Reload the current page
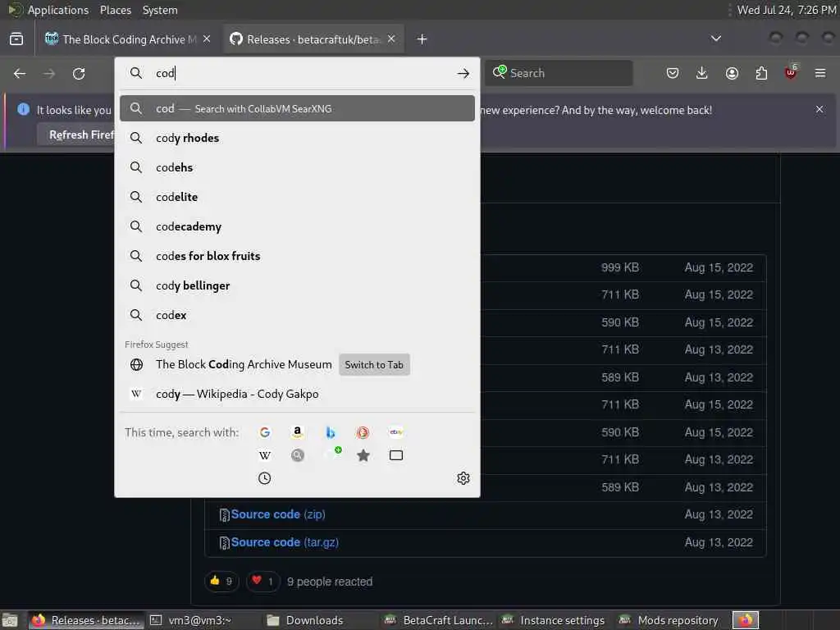The image size is (840, 630). pyautogui.click(x=79, y=73)
